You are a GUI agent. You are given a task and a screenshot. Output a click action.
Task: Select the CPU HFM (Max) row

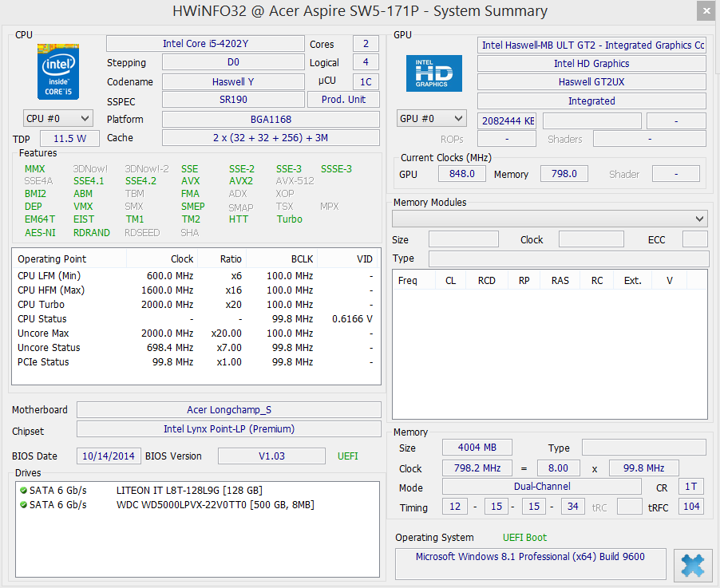click(196, 290)
